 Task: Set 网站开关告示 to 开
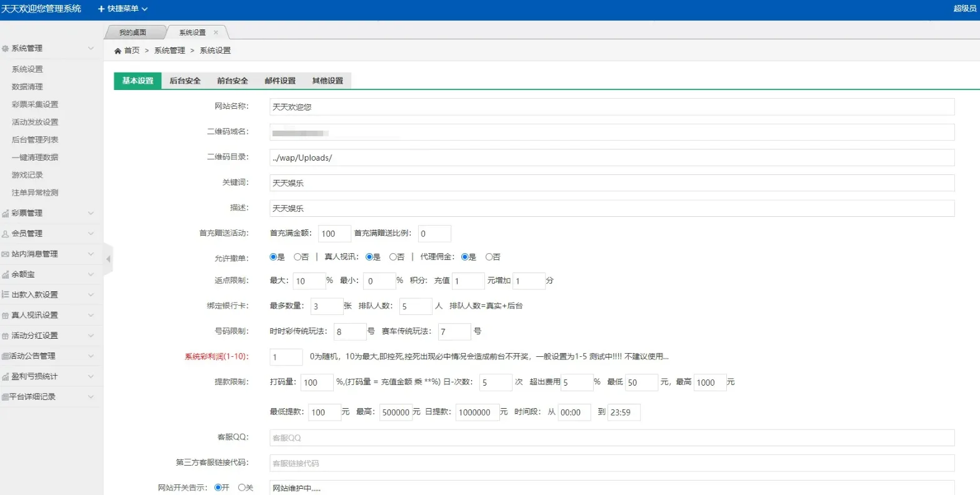(217, 487)
